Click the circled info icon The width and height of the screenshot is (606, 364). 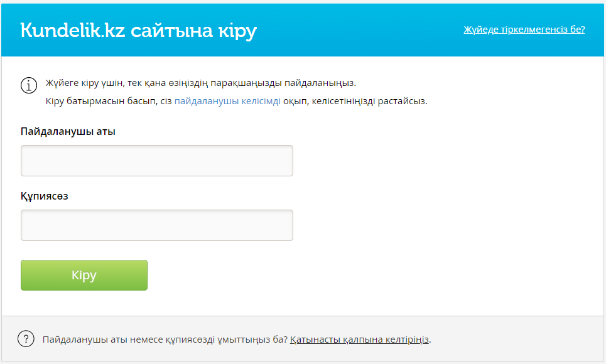coord(29,85)
